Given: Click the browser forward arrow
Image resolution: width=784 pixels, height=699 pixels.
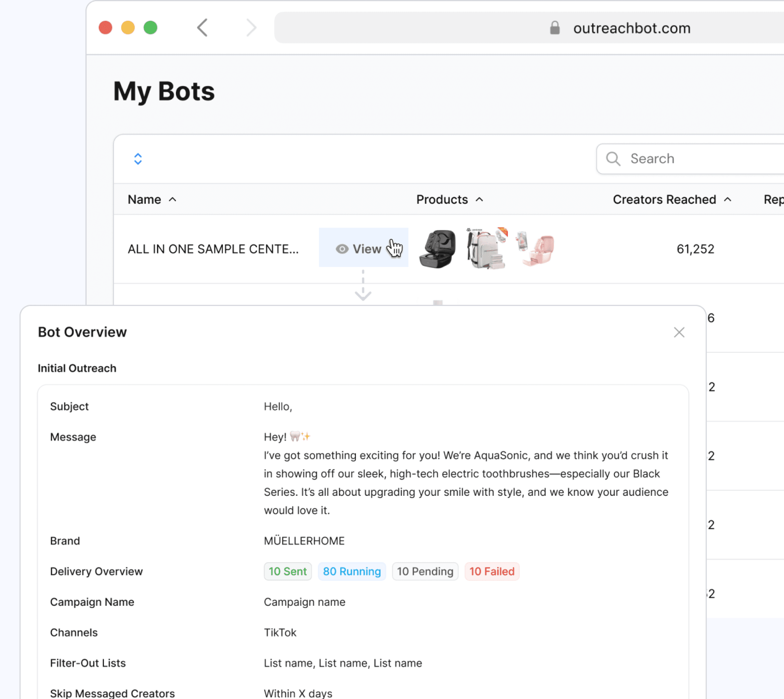Looking at the screenshot, I should [251, 28].
